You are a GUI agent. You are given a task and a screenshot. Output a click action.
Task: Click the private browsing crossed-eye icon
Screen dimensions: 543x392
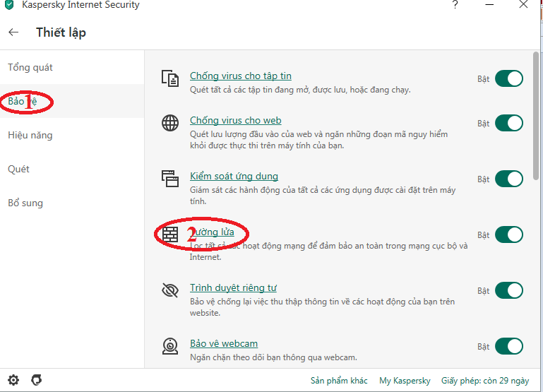pyautogui.click(x=170, y=290)
